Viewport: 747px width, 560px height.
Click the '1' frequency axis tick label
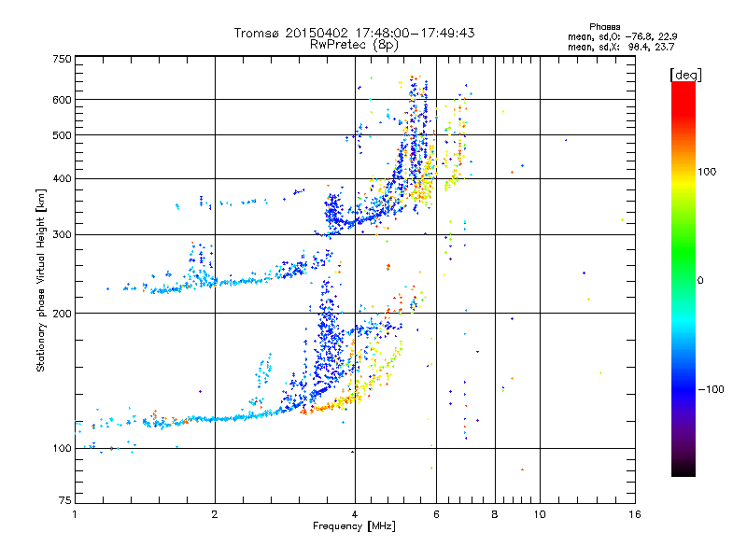(75, 514)
